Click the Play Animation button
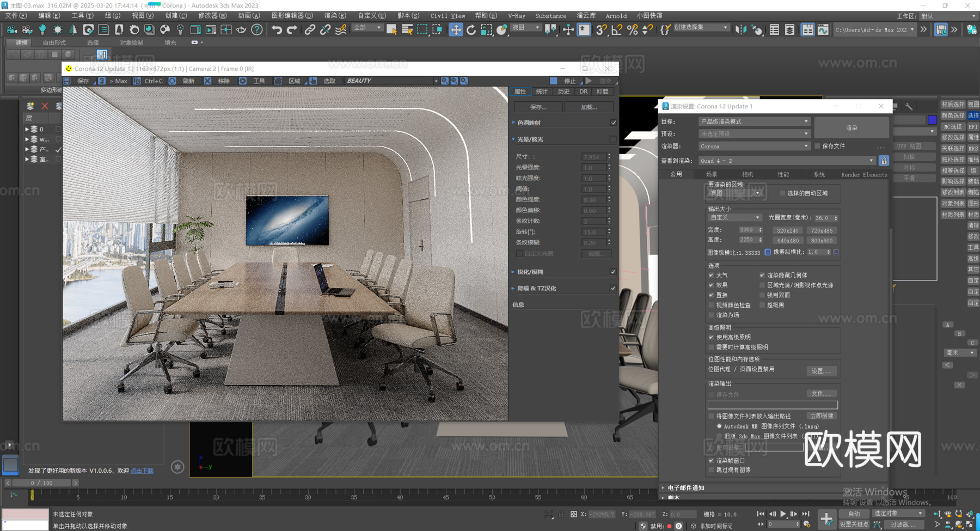Screen dimensions: 980x531 (x=783, y=514)
